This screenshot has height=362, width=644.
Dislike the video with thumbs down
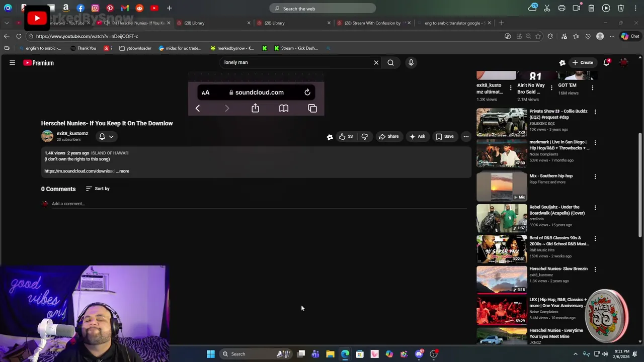[x=365, y=136]
